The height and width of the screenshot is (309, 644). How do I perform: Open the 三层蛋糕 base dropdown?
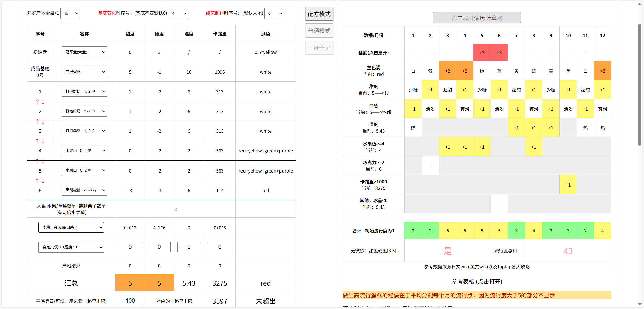pyautogui.click(x=84, y=72)
